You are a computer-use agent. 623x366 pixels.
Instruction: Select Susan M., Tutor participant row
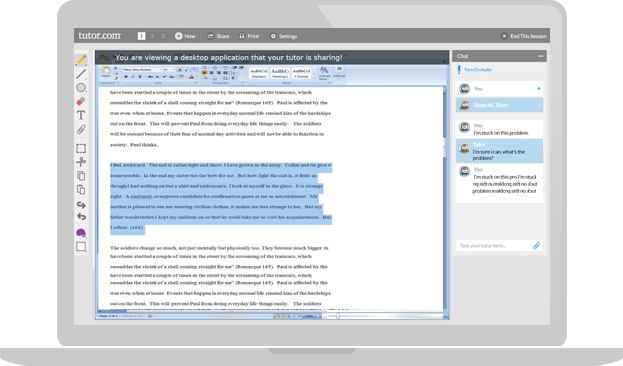point(499,105)
